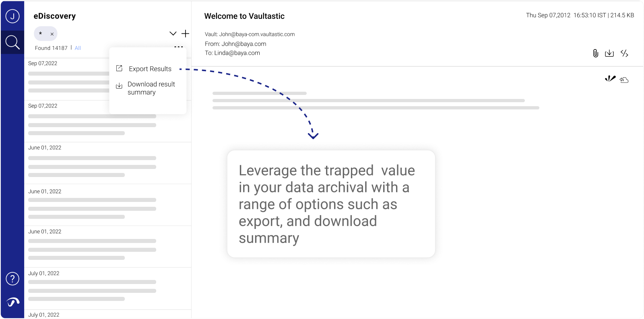The height and width of the screenshot is (319, 644).
Task: Click the Vaultastic logo at sidebar bottom
Action: click(12, 302)
